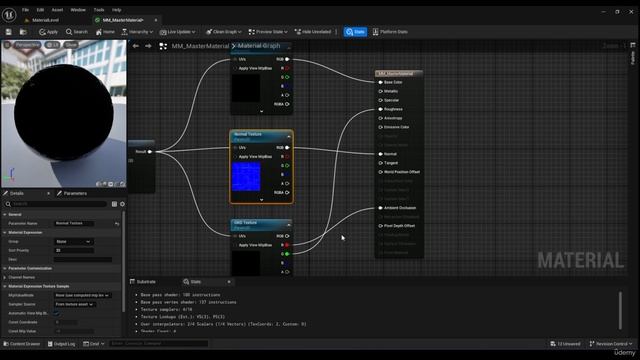Toggle Automatic View Mip Bias checkbox
The height and width of the screenshot is (360, 640).
(x=57, y=313)
